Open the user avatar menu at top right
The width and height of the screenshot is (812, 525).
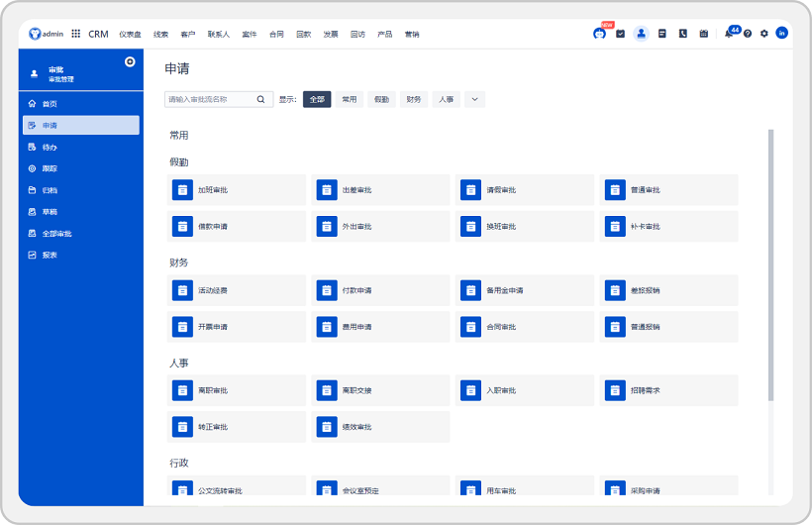click(x=781, y=34)
